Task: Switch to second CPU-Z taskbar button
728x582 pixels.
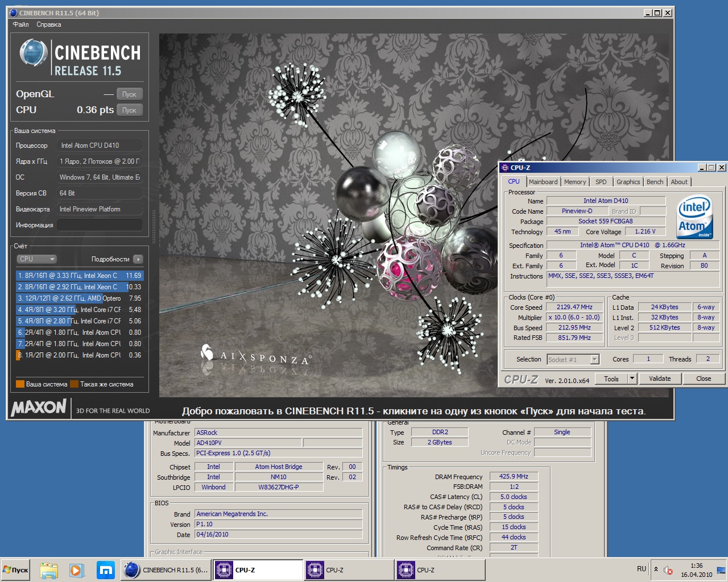Action: coord(349,570)
